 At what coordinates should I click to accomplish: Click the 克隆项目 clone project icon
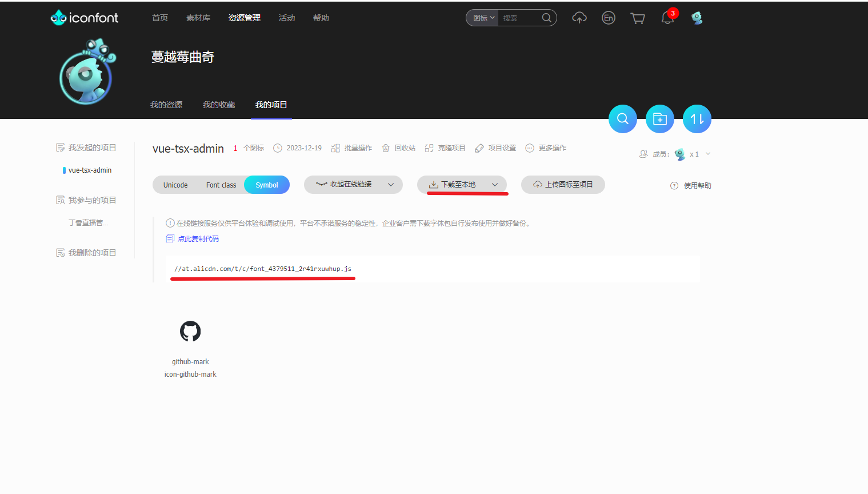pos(429,148)
